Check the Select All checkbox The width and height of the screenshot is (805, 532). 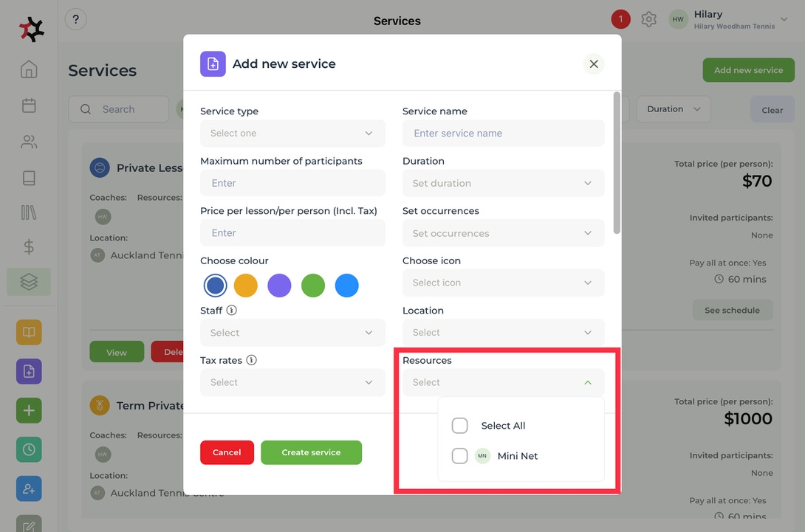[x=459, y=426]
